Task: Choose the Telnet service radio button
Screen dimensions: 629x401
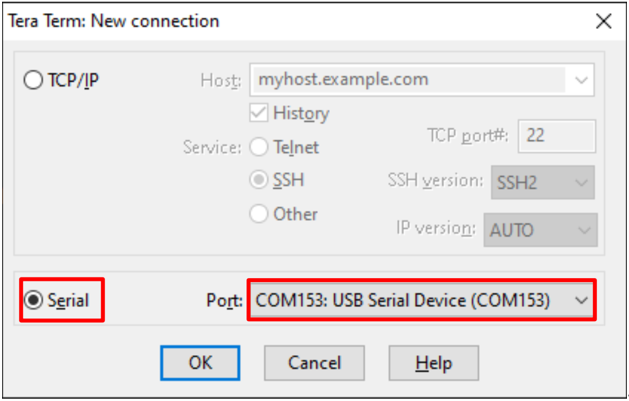Action: [x=259, y=147]
